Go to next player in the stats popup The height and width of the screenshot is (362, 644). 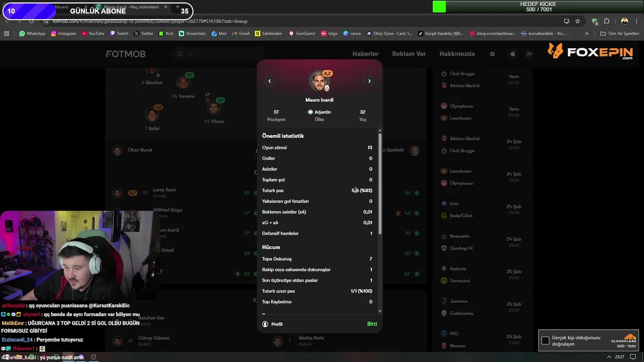(369, 81)
